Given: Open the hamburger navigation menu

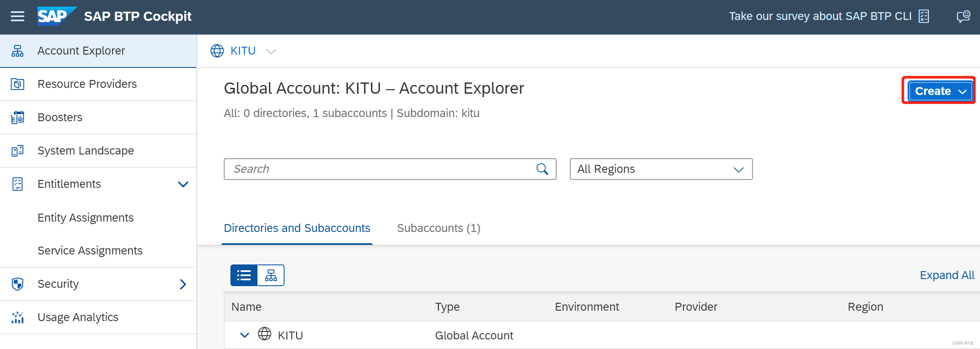Looking at the screenshot, I should pyautogui.click(x=17, y=17).
